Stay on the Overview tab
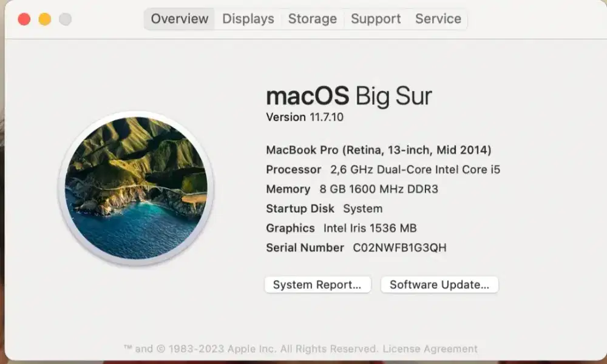This screenshot has width=607, height=364. pos(179,19)
